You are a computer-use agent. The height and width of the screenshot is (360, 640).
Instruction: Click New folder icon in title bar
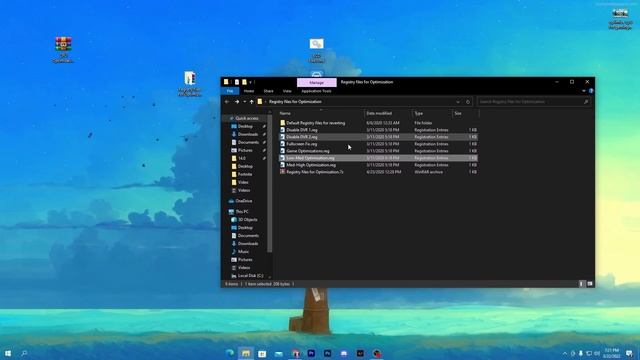click(x=244, y=82)
